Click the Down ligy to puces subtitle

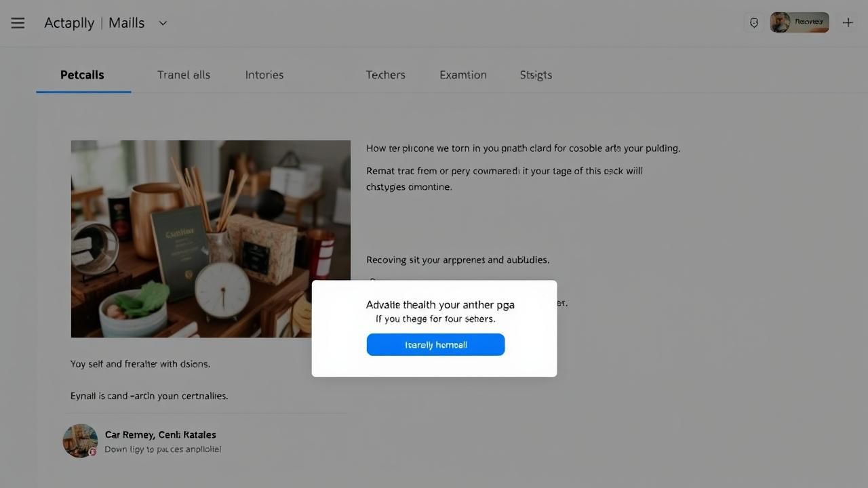pyautogui.click(x=163, y=449)
